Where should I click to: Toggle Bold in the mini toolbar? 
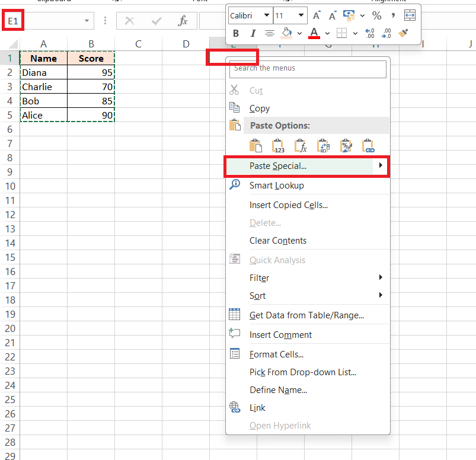click(x=236, y=33)
